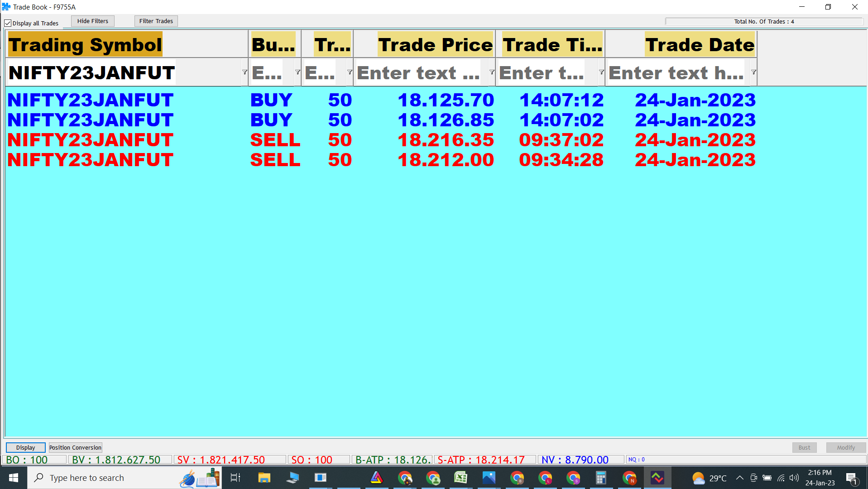Open File Explorer from the taskbar
This screenshot has height=489, width=868.
coord(264,478)
